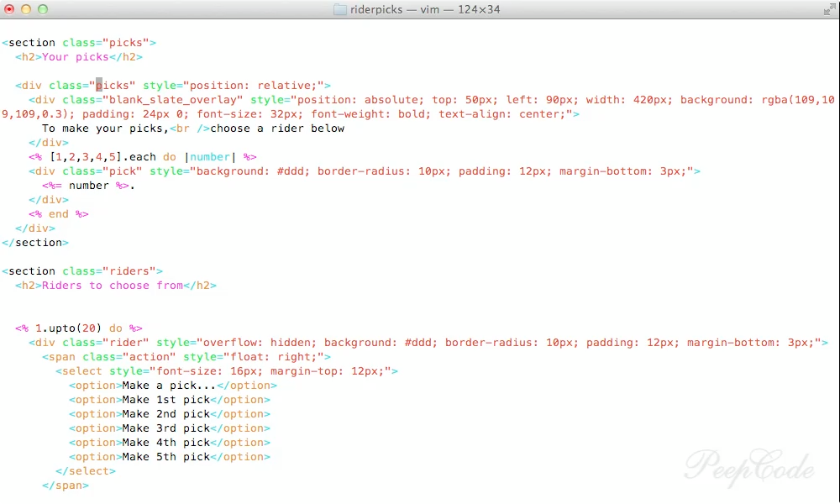Click the text "To make your picks,"

[106, 129]
